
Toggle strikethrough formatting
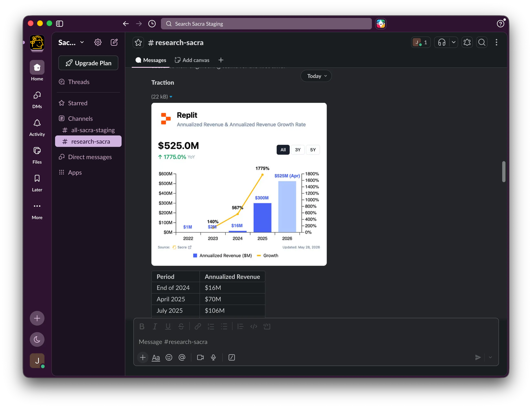(181, 326)
